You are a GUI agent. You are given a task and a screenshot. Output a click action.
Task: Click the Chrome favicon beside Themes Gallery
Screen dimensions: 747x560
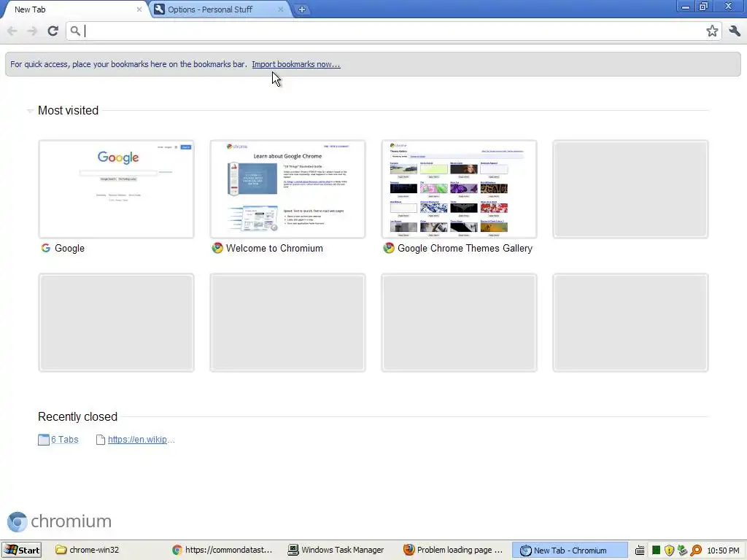click(x=389, y=248)
